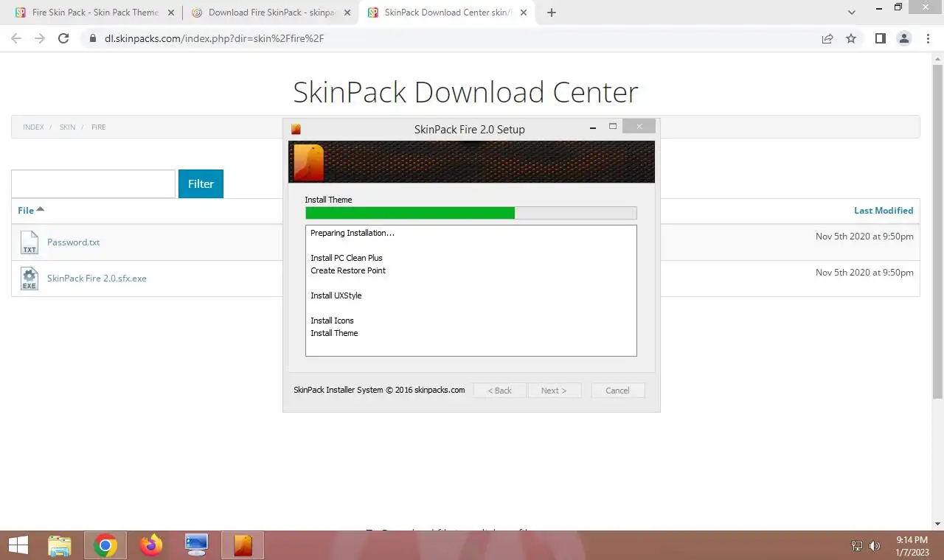Sort by the File column header
This screenshot has height=560, width=944.
click(x=26, y=210)
